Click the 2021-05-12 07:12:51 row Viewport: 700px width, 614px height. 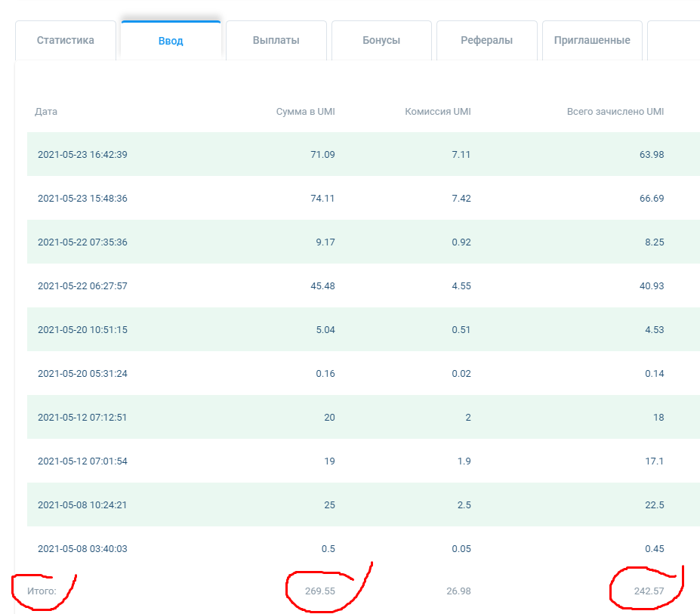point(363,417)
